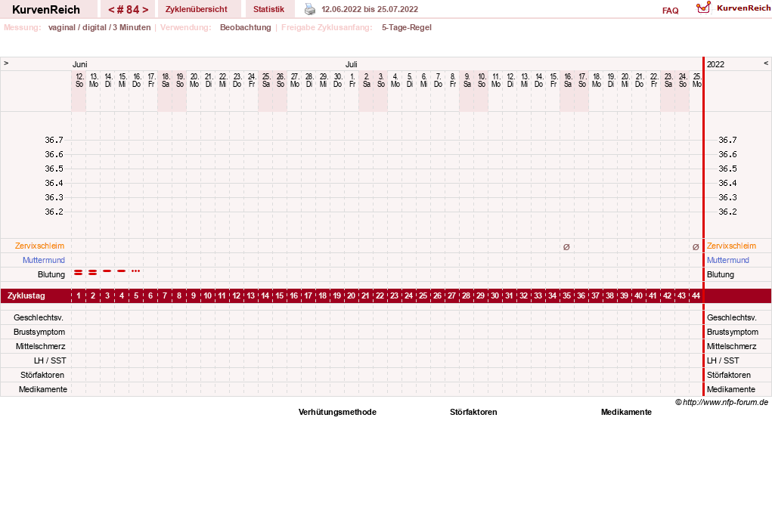Click the bleeding mark on cycle day 2
Viewport: 772px width, 532px height.
point(92,272)
